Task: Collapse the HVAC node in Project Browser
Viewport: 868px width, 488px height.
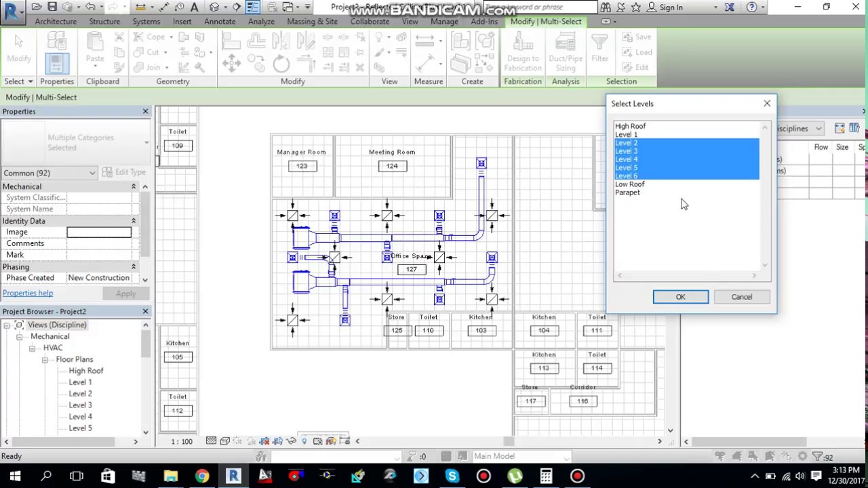Action: 32,348
